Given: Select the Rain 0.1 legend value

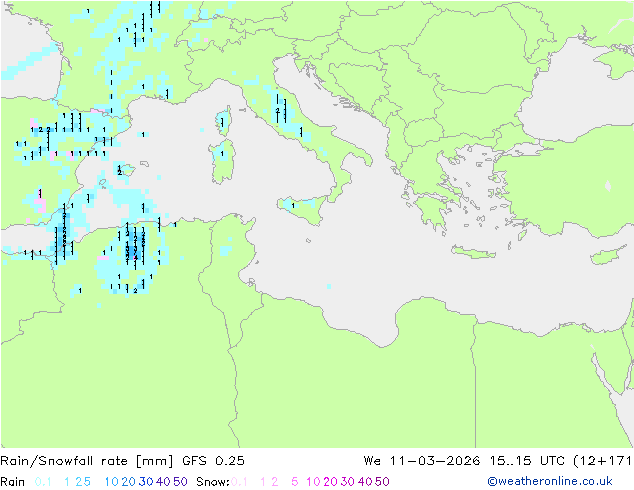Looking at the screenshot, I should click(x=43, y=482).
